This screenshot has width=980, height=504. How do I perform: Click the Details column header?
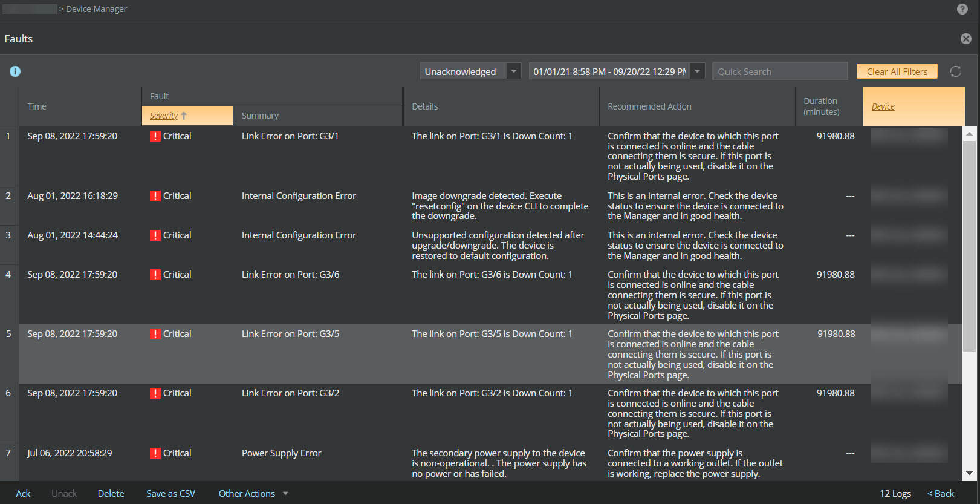(501, 106)
